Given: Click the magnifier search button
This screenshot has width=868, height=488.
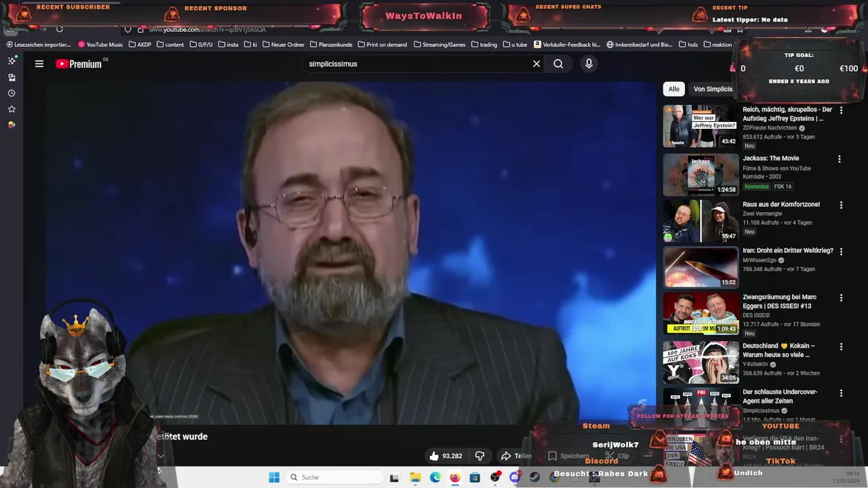Looking at the screenshot, I should click(558, 64).
